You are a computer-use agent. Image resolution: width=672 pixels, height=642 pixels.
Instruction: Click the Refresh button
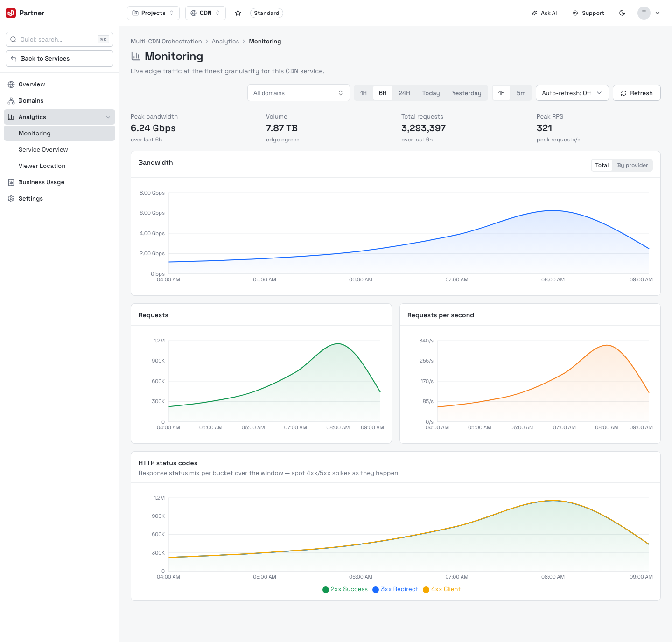(637, 93)
